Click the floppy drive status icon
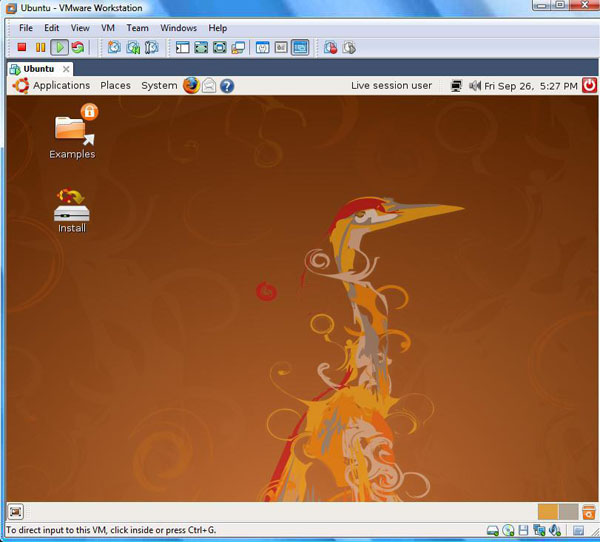The width and height of the screenshot is (600, 542). 523,531
